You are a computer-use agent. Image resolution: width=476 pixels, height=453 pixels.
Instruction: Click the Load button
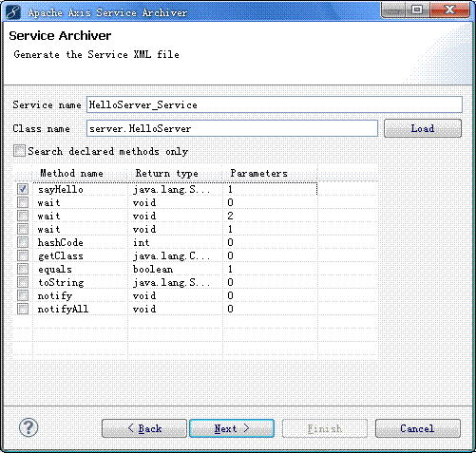[x=423, y=128]
